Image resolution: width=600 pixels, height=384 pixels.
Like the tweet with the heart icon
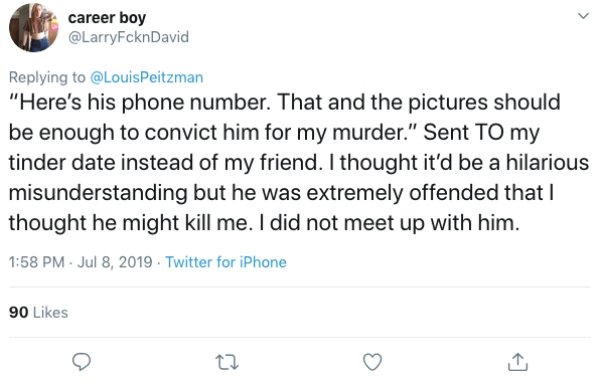click(372, 362)
